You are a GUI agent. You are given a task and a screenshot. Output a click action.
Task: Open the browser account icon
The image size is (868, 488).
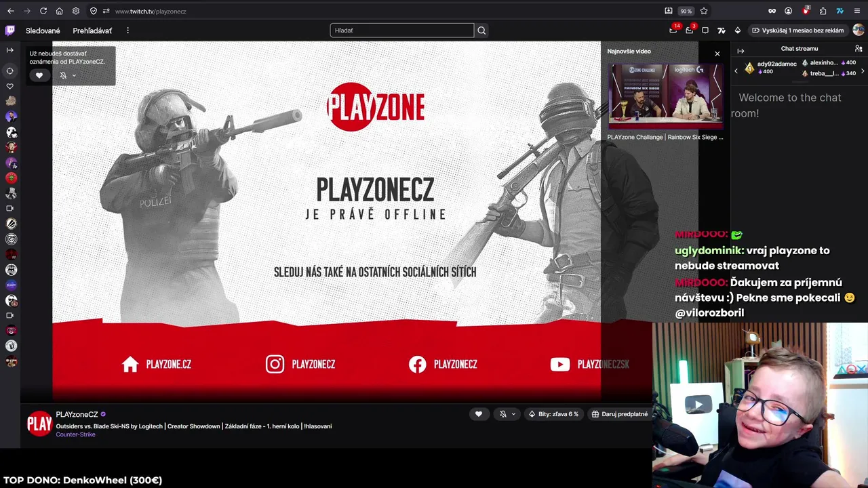tap(788, 11)
